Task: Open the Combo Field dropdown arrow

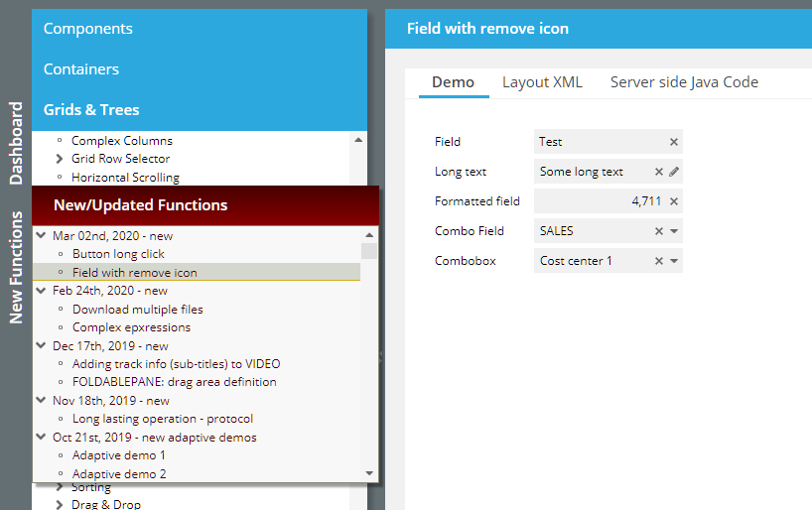Action: pyautogui.click(x=674, y=231)
